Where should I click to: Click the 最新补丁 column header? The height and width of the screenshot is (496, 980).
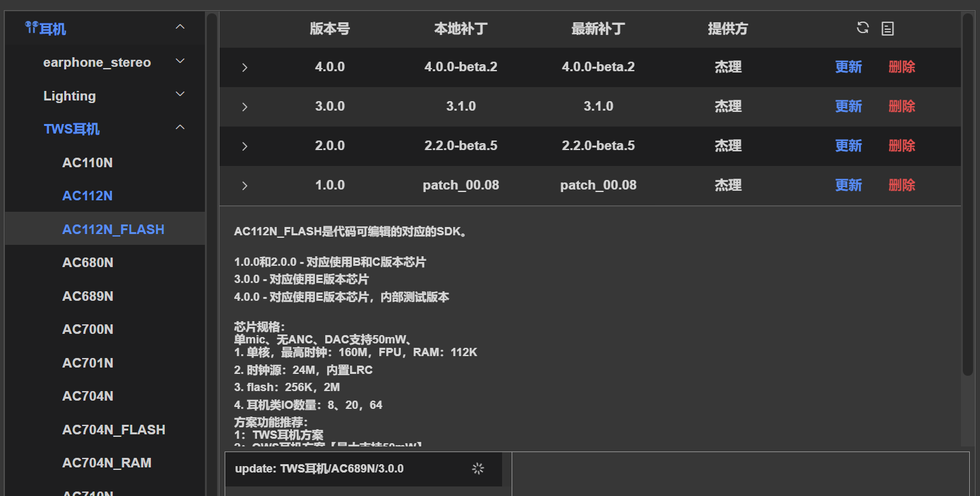(598, 29)
